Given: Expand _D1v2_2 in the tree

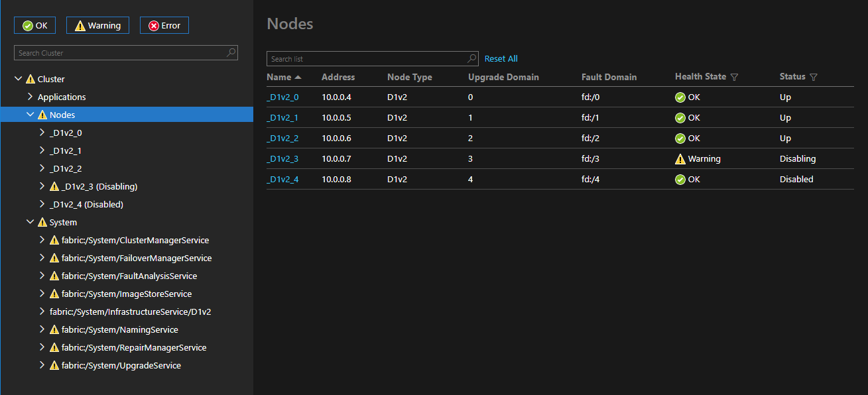Looking at the screenshot, I should 42,168.
